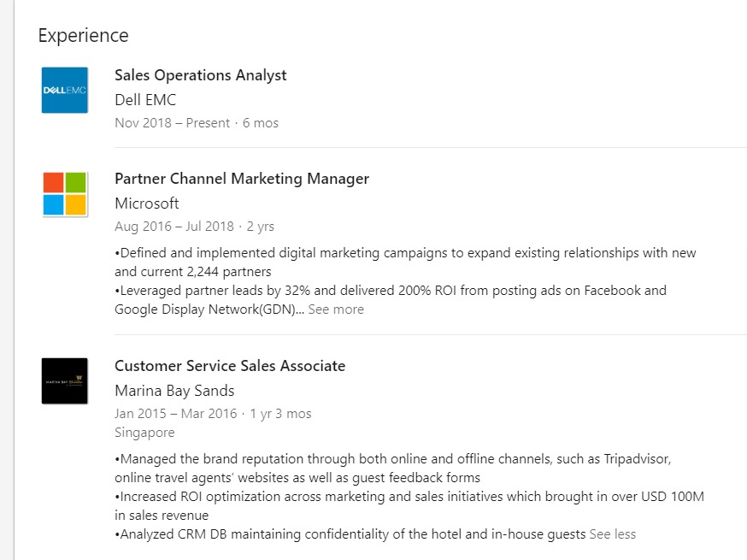747x560 pixels.
Task: Click the Marina Bay Sands company name
Action: (174, 391)
